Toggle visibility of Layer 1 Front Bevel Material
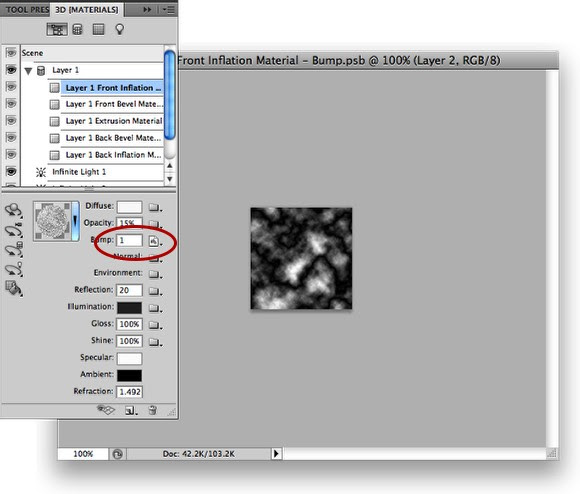The height and width of the screenshot is (494, 580). pos(11,104)
